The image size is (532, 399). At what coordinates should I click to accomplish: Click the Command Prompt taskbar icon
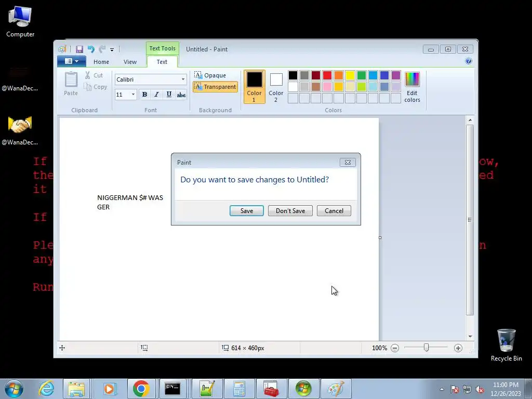coord(172,389)
